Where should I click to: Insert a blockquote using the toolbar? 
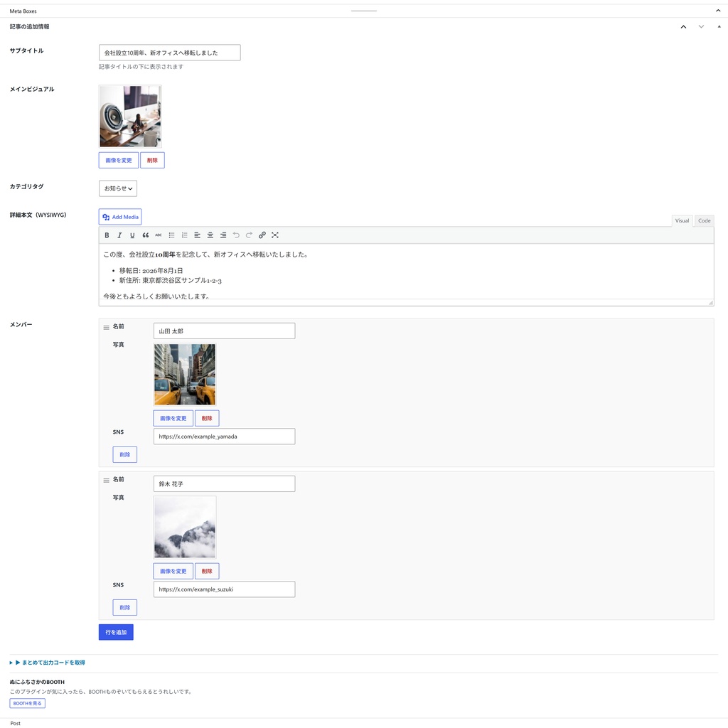(145, 235)
